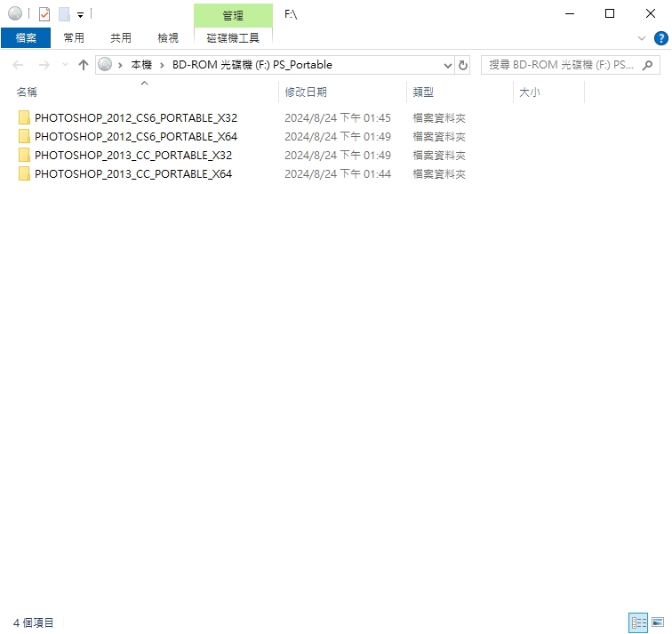Image resolution: width=672 pixels, height=634 pixels.
Task: Go forward with the right arrow
Action: click(44, 65)
